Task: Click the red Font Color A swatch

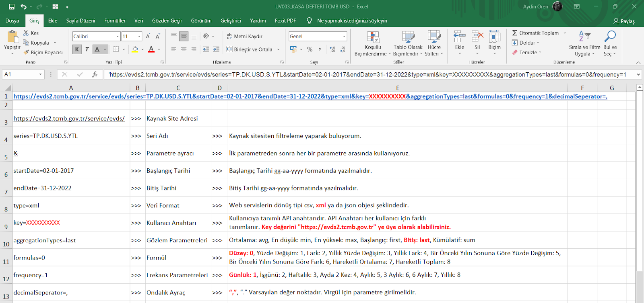Action: (x=151, y=49)
